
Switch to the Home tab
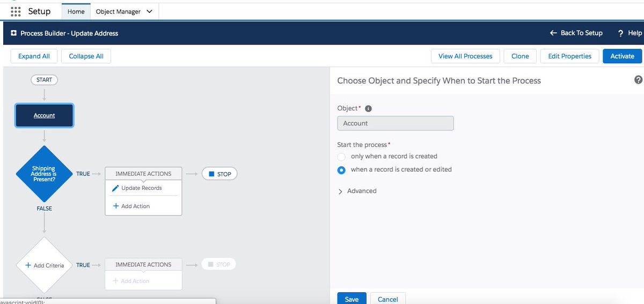tap(76, 11)
